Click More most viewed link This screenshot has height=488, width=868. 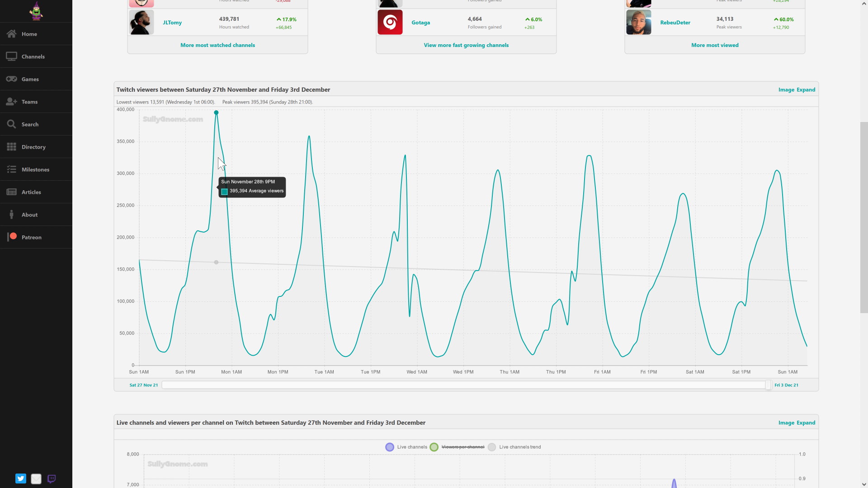(715, 45)
